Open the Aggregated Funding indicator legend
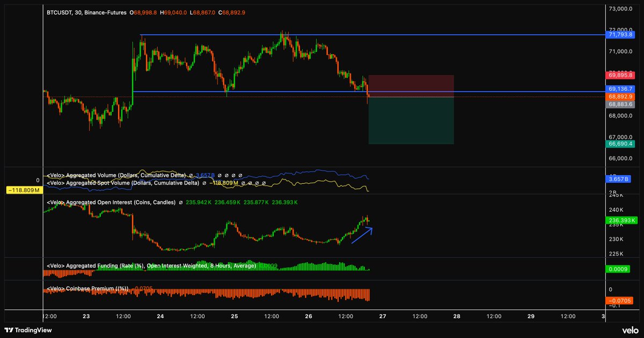 pyautogui.click(x=151, y=265)
